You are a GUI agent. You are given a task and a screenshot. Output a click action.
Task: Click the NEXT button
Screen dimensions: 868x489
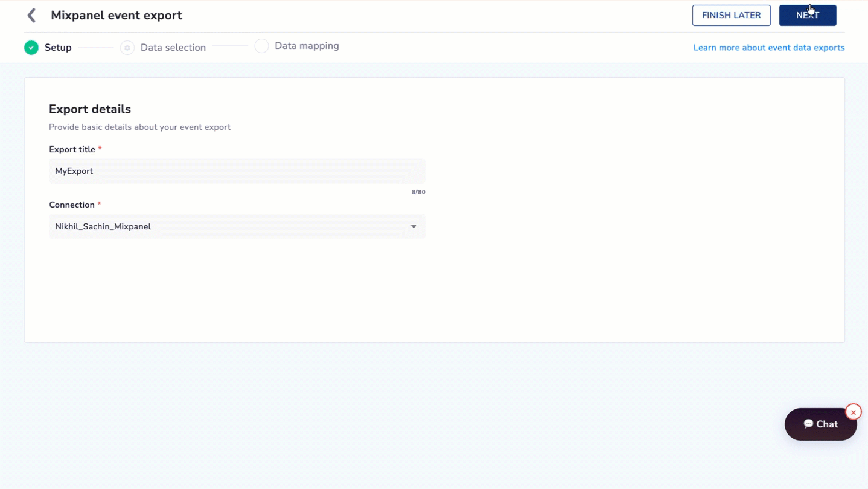pyautogui.click(x=808, y=16)
